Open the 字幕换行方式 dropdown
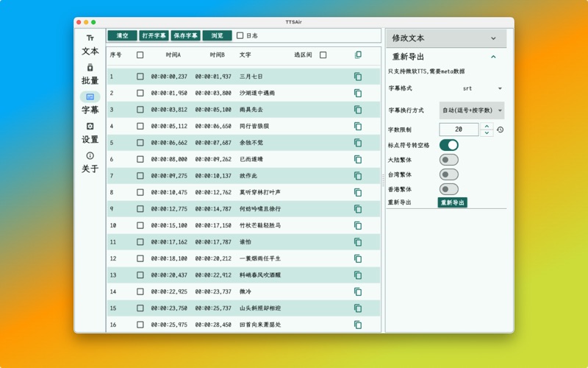 point(472,110)
